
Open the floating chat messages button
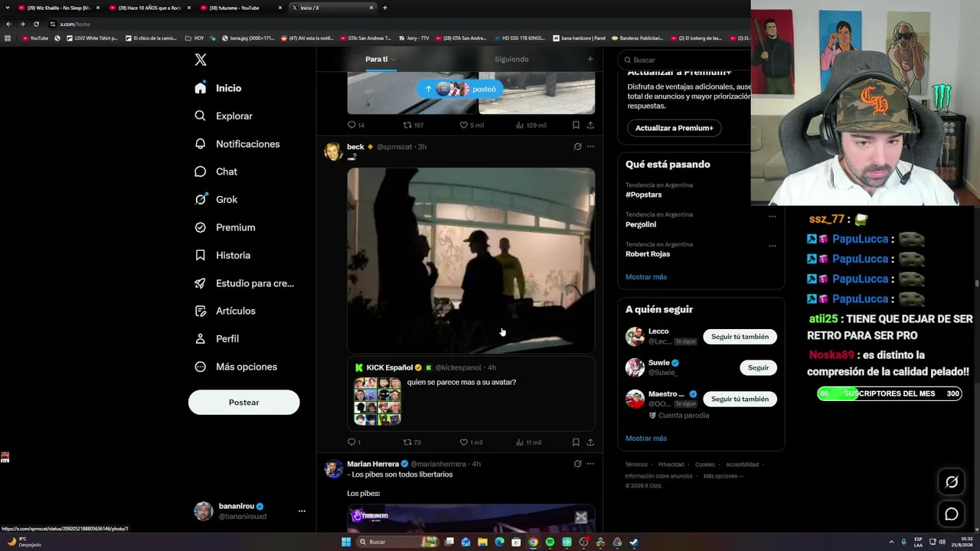point(952,514)
